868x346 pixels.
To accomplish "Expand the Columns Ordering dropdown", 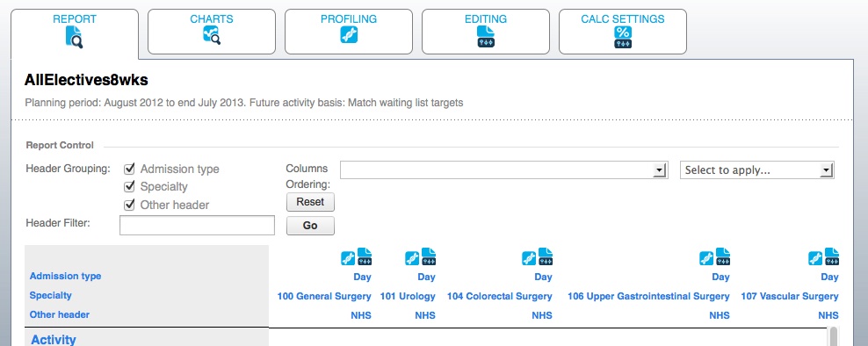I will point(503,170).
